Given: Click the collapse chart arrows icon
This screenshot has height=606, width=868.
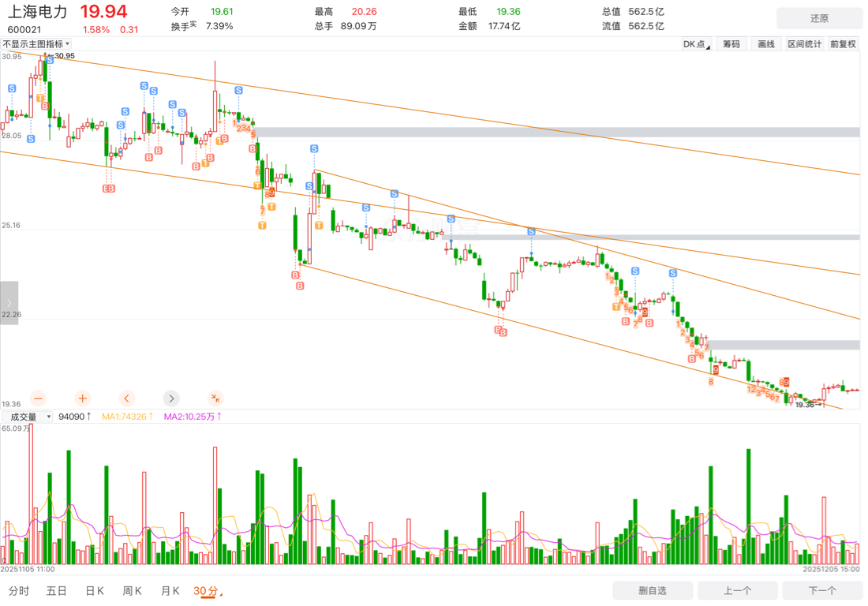Looking at the screenshot, I should point(215,398).
